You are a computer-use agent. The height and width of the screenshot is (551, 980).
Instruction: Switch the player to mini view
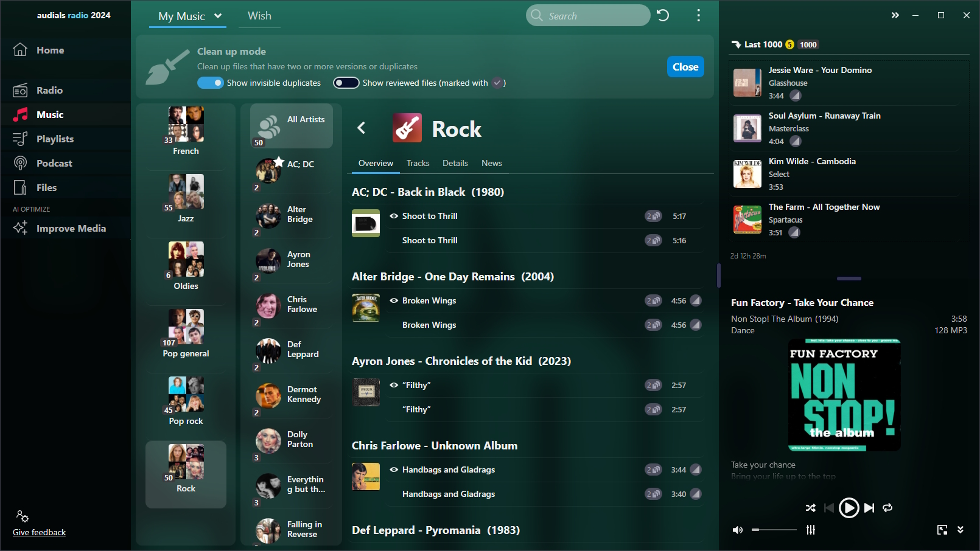pyautogui.click(x=942, y=530)
